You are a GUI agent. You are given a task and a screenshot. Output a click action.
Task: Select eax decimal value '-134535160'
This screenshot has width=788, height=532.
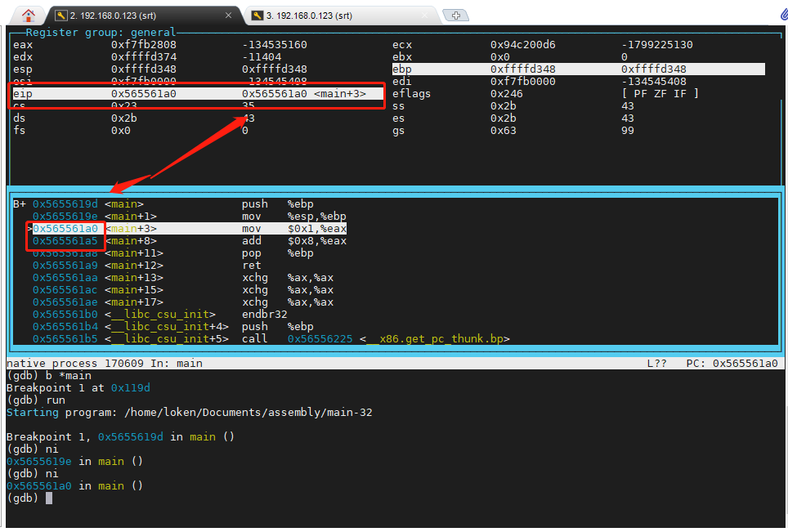(x=275, y=45)
